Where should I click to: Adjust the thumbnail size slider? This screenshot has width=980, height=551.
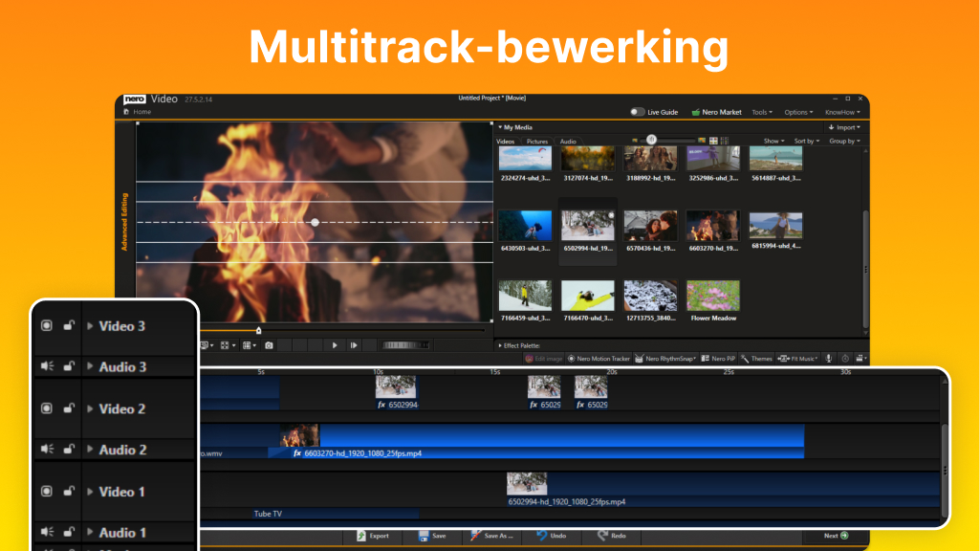tap(651, 141)
